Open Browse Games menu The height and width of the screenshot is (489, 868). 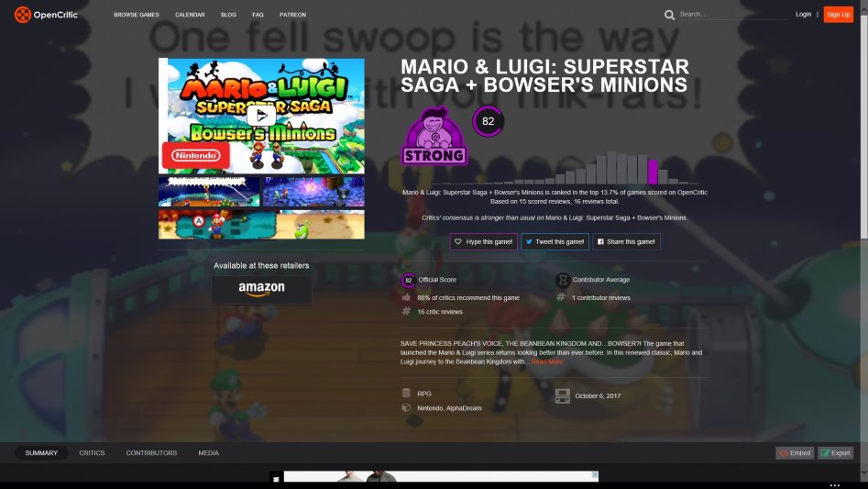[x=137, y=15]
